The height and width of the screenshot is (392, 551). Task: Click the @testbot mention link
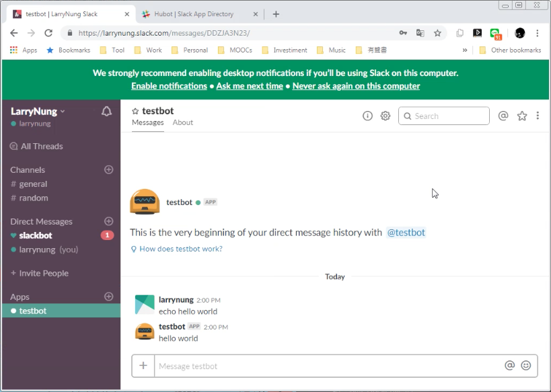[406, 233]
